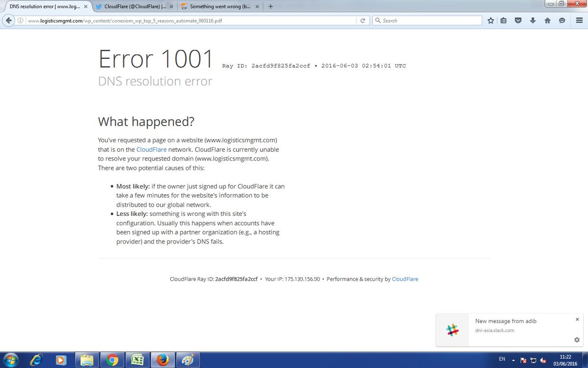The image size is (588, 368).
Task: Click the site identity info icon
Action: [x=21, y=21]
